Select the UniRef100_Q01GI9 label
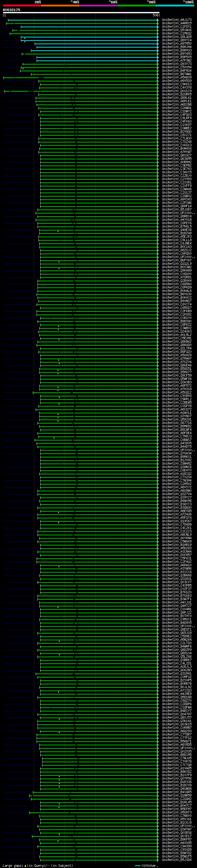Image resolution: width=197 pixels, height=868 pixels. point(176,91)
